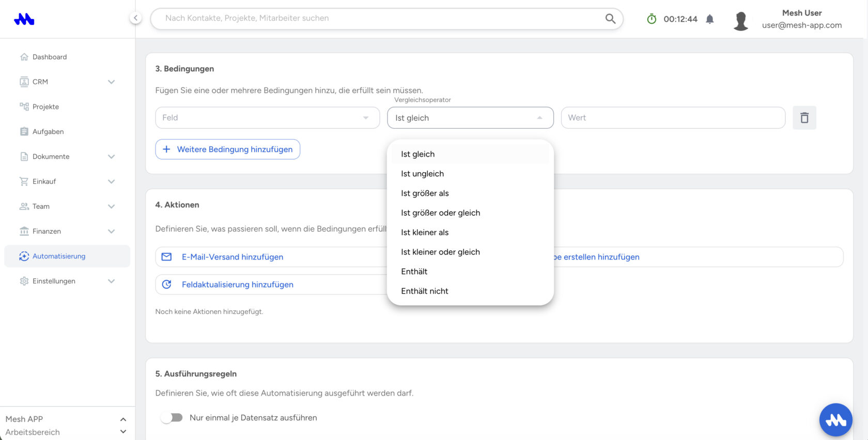Click the Dokumente file icon

[24, 157]
